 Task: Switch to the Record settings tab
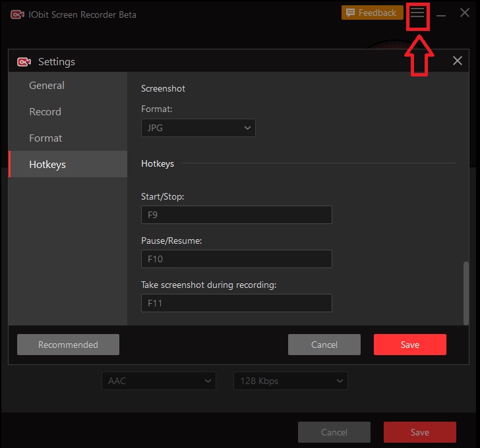click(x=68, y=111)
